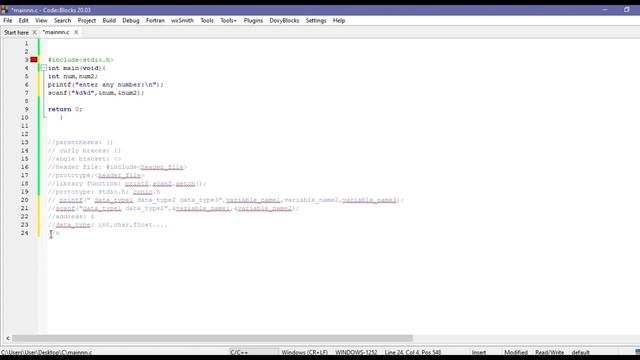This screenshot has height=360, width=640.
Task: Click the Windows (CR+LF) status entry
Action: click(x=304, y=352)
